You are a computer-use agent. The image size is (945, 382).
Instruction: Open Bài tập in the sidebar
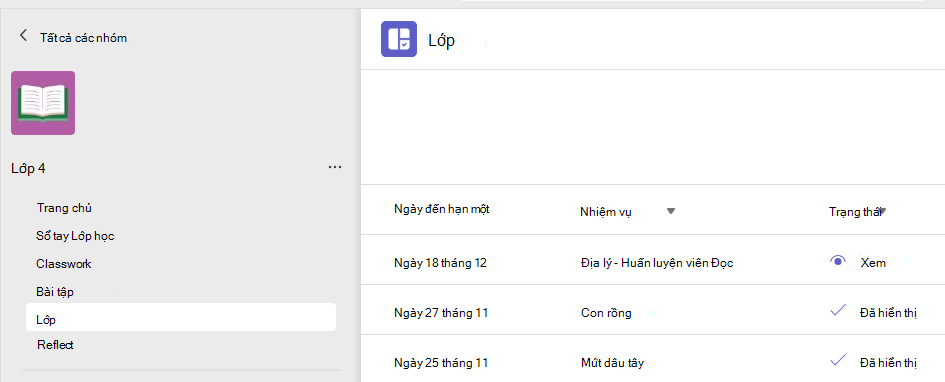tap(55, 292)
